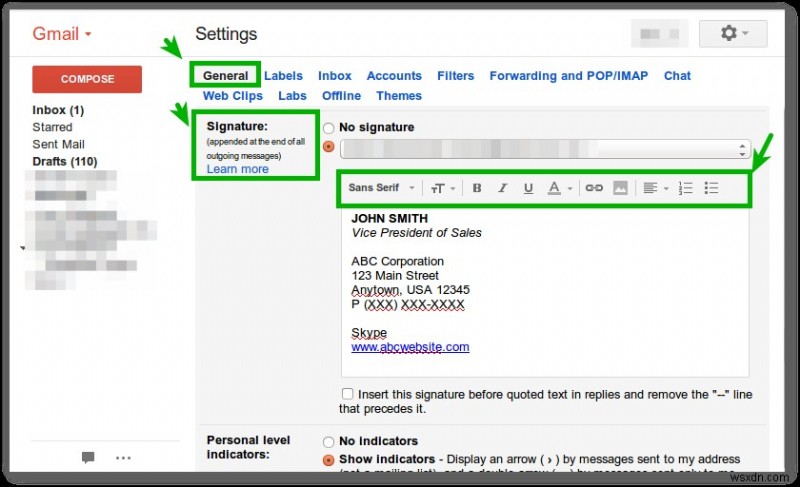Screen dimensions: 800x487
Task: Open the Labs settings tab
Action: coord(292,95)
